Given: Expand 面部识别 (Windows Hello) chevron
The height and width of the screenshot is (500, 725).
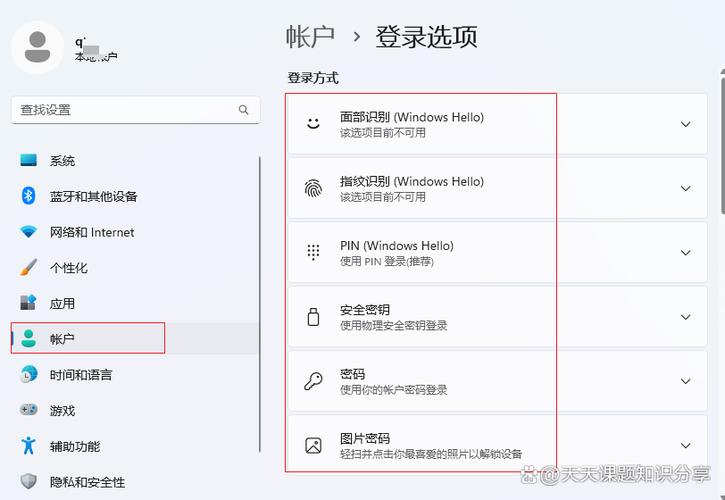Looking at the screenshot, I should (685, 124).
